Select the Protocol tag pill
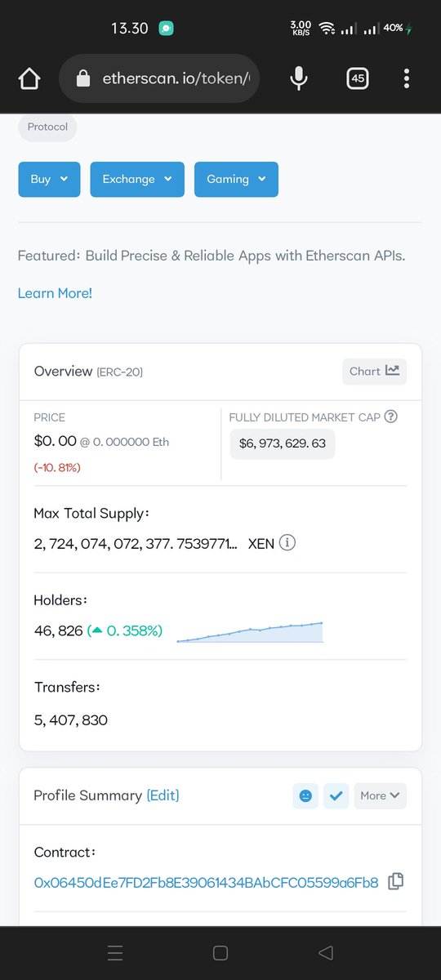Screen dimensions: 441x980 [x=47, y=127]
